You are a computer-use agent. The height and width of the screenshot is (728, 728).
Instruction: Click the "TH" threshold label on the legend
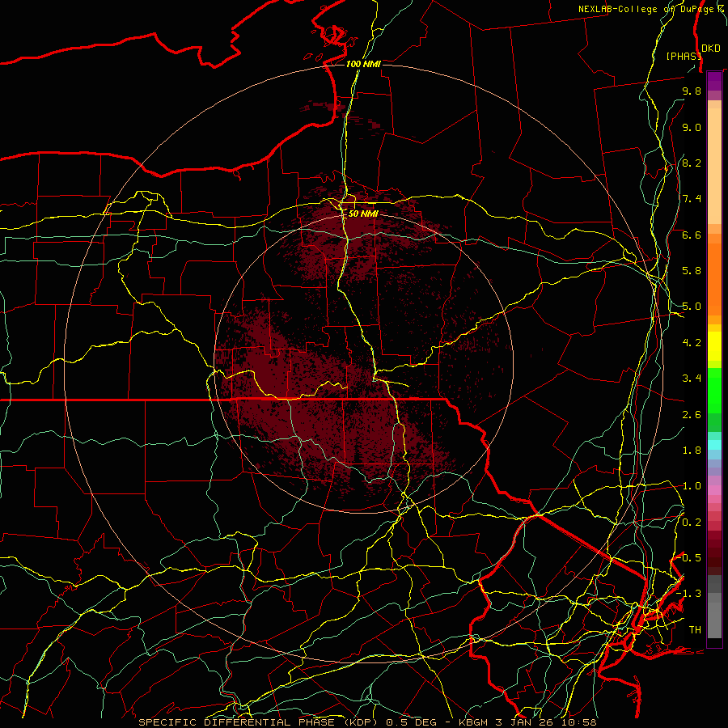695,630
